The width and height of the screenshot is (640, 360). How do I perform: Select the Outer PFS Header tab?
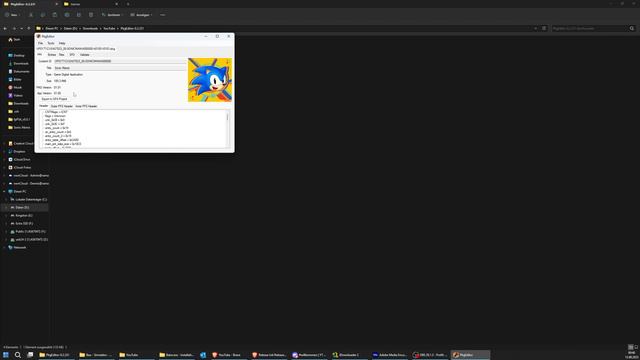click(x=62, y=106)
